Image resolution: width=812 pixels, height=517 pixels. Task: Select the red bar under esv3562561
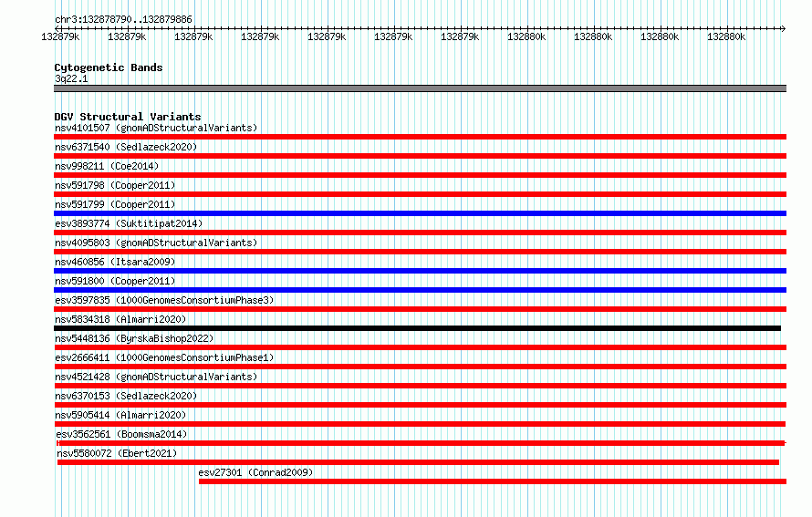(421, 443)
